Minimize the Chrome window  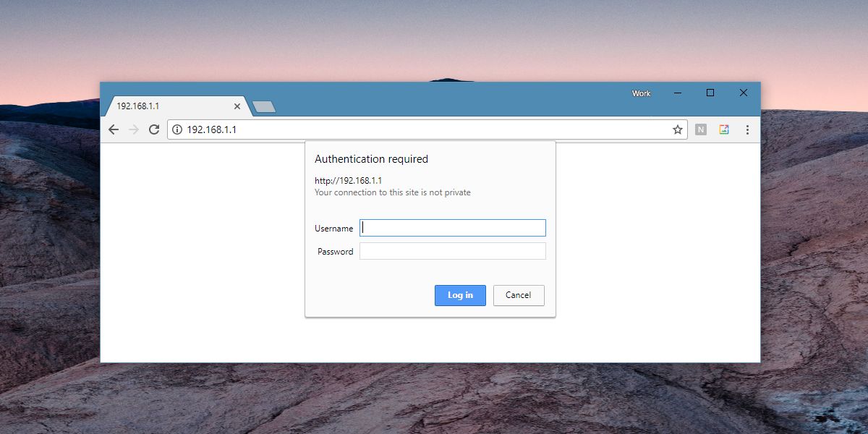(x=678, y=93)
